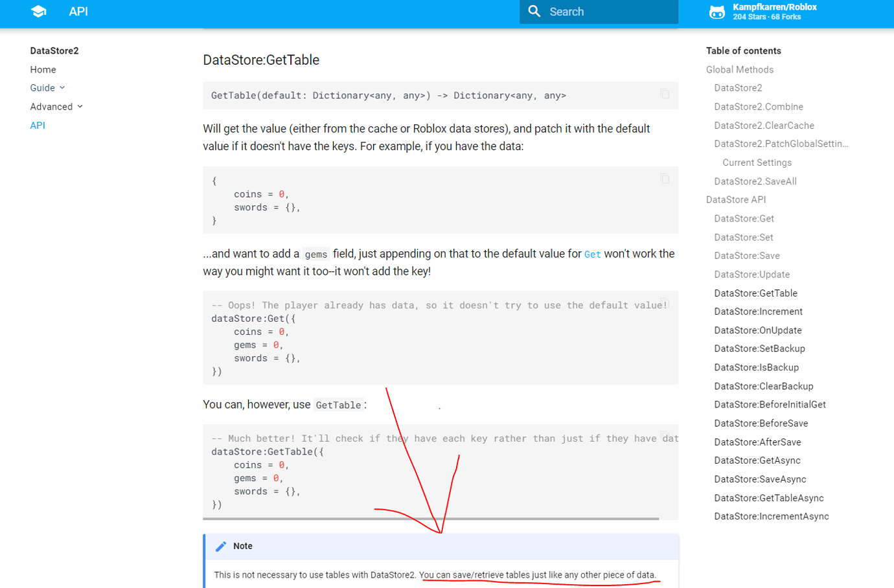Go to DataStore:GetTableAsync in contents
894x588 pixels.
(x=769, y=498)
